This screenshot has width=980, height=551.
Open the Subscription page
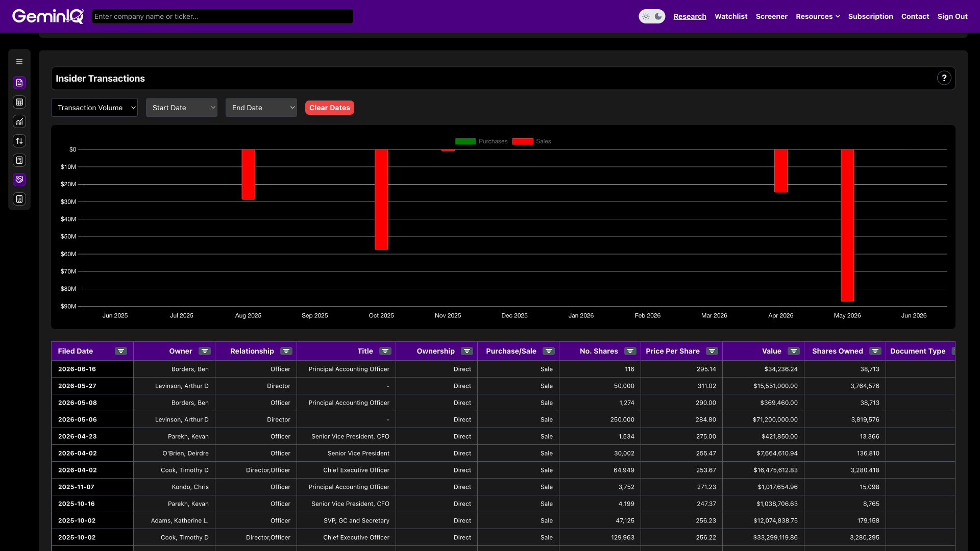tap(870, 16)
